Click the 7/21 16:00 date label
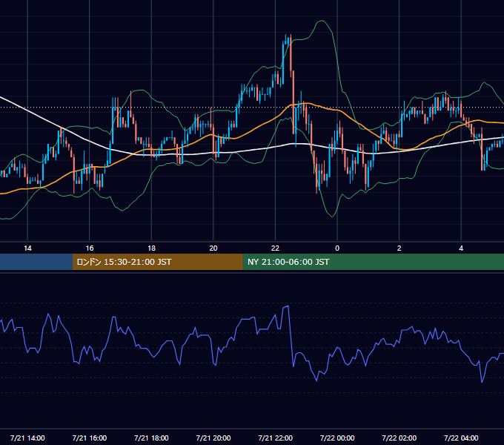Screen dimensions: 504x445 pyautogui.click(x=90, y=438)
